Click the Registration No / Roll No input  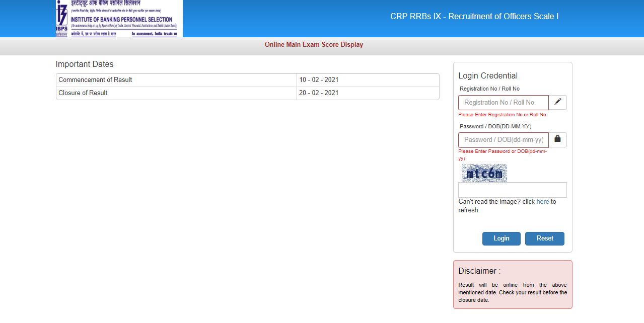click(x=503, y=102)
